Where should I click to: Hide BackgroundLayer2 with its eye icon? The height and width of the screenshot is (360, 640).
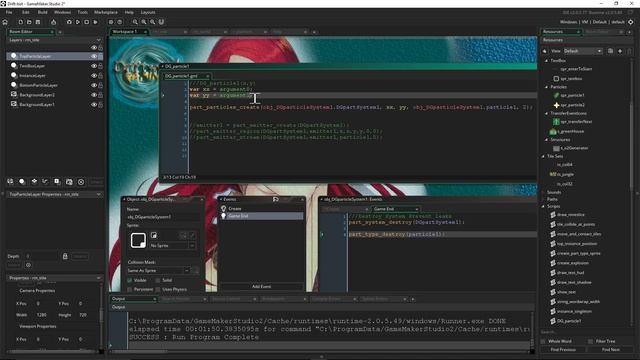[94, 95]
